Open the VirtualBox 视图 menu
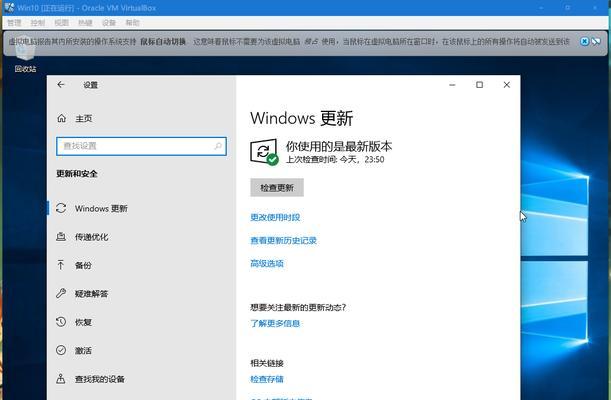Screen dimensions: 611x400 click(62, 23)
